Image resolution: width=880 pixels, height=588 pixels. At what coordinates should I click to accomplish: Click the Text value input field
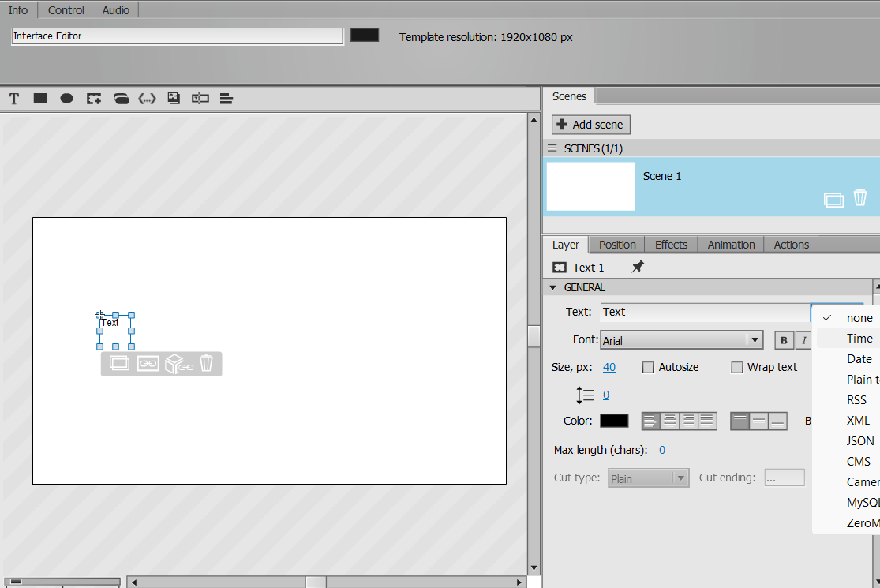(x=706, y=312)
